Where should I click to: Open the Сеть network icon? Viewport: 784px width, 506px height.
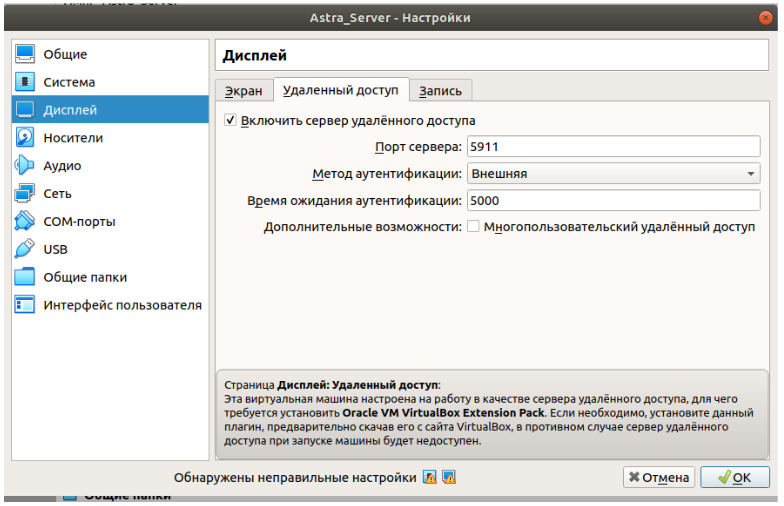pos(25,194)
